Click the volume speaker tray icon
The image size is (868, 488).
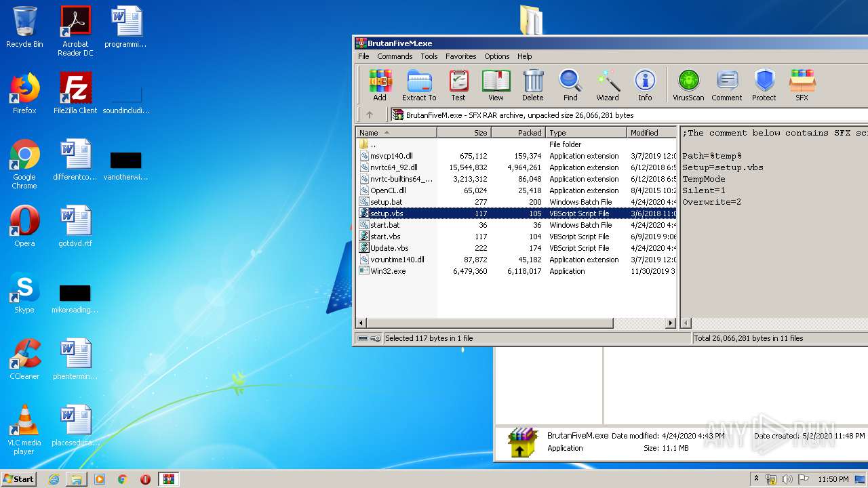pos(787,479)
